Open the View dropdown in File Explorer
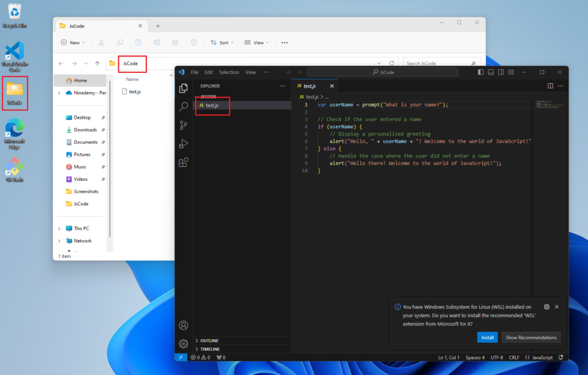 pos(257,42)
